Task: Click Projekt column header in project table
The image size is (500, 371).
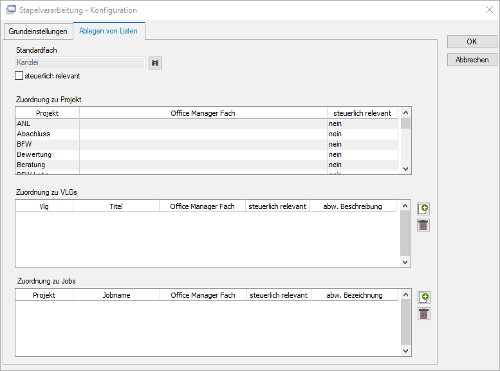Action: click(x=47, y=113)
